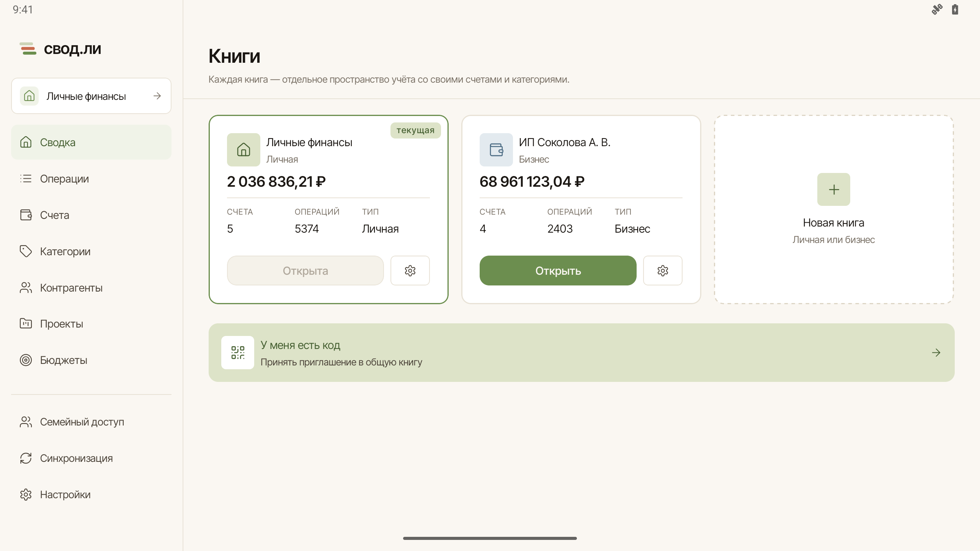
Task: Click the 9:41 clock in the status bar
Action: (x=23, y=10)
